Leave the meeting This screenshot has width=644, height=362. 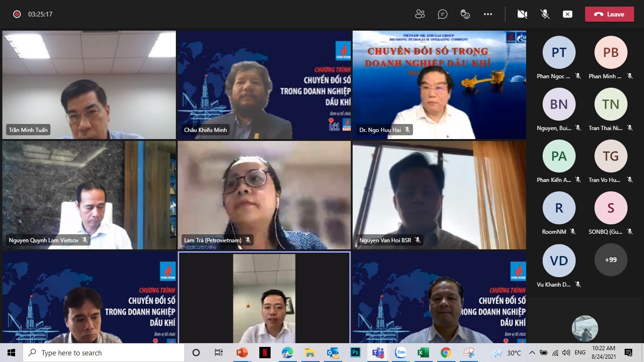click(609, 14)
